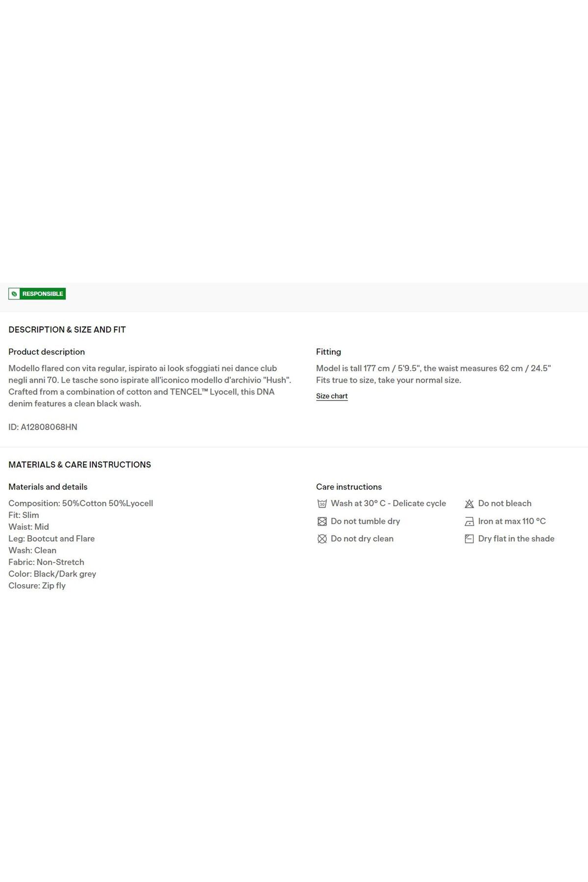The width and height of the screenshot is (588, 882).
Task: Click the Product description subheading
Action: click(47, 352)
